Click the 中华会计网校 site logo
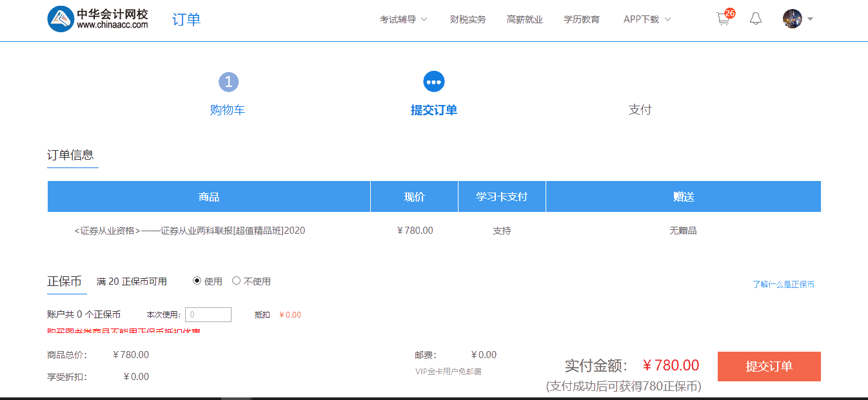The image size is (868, 400). tap(95, 19)
